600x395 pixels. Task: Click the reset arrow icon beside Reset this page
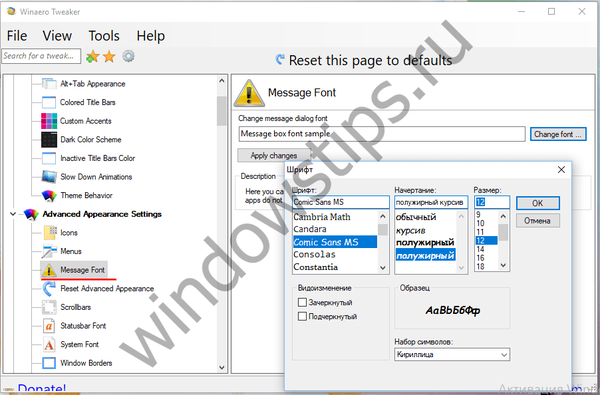click(x=280, y=60)
